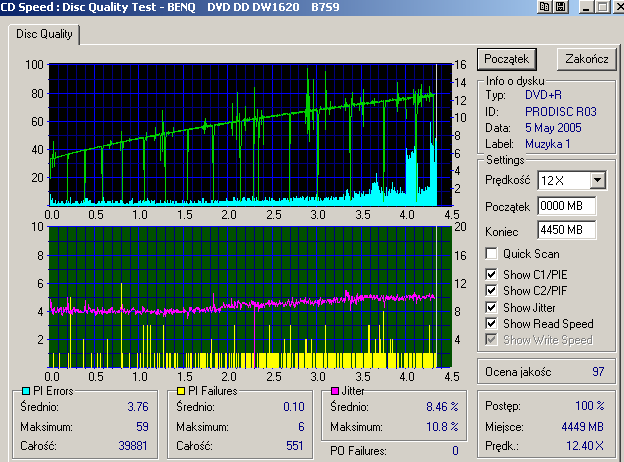The width and height of the screenshot is (624, 462).
Task: Click the copy-to-clipboard title bar icon
Action: (x=544, y=7)
